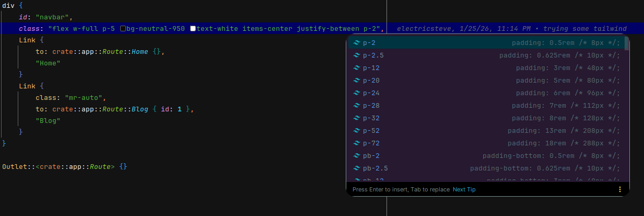Click the Tailwind icon next to p-52
The height and width of the screenshot is (216, 644).
tap(357, 131)
